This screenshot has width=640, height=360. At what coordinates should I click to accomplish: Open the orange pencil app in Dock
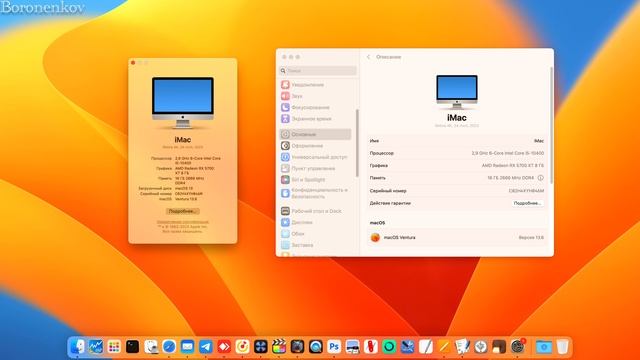coord(444,347)
